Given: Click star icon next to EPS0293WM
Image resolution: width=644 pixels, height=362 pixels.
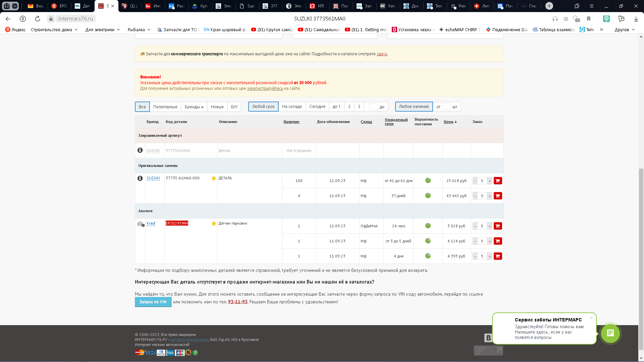Looking at the screenshot, I should pyautogui.click(x=214, y=224).
